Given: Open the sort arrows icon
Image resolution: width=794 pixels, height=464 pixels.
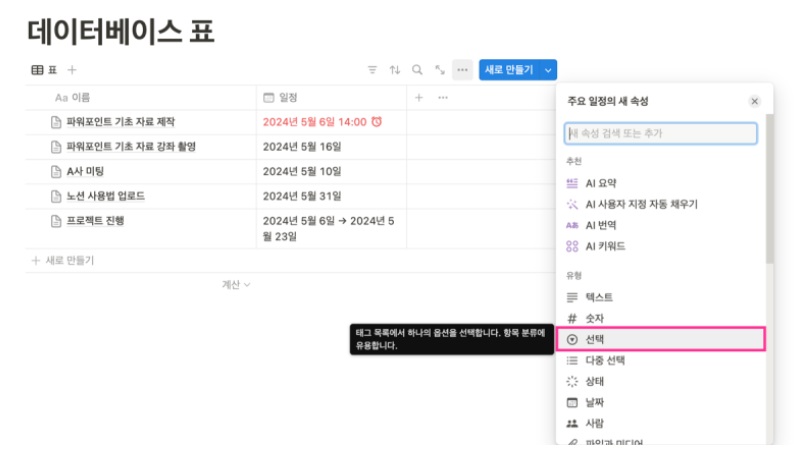Looking at the screenshot, I should tap(394, 70).
